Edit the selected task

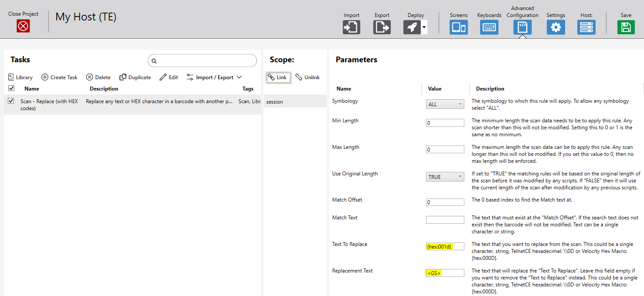[x=169, y=77]
